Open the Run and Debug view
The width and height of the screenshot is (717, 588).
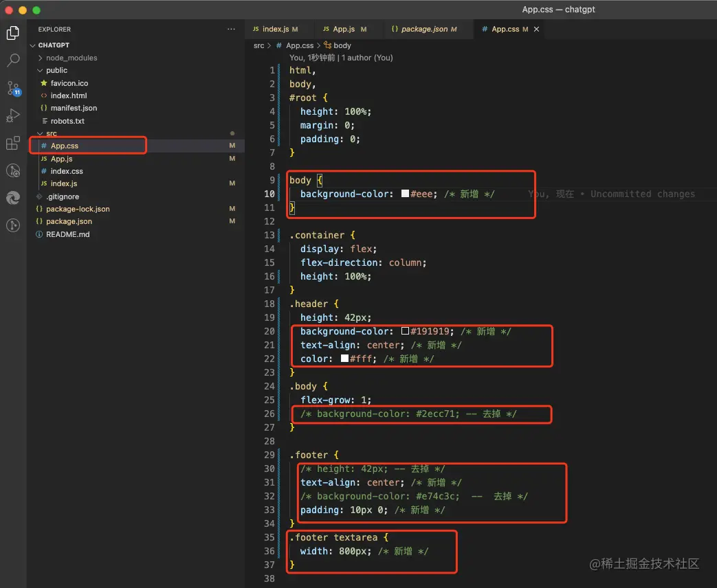(x=13, y=115)
